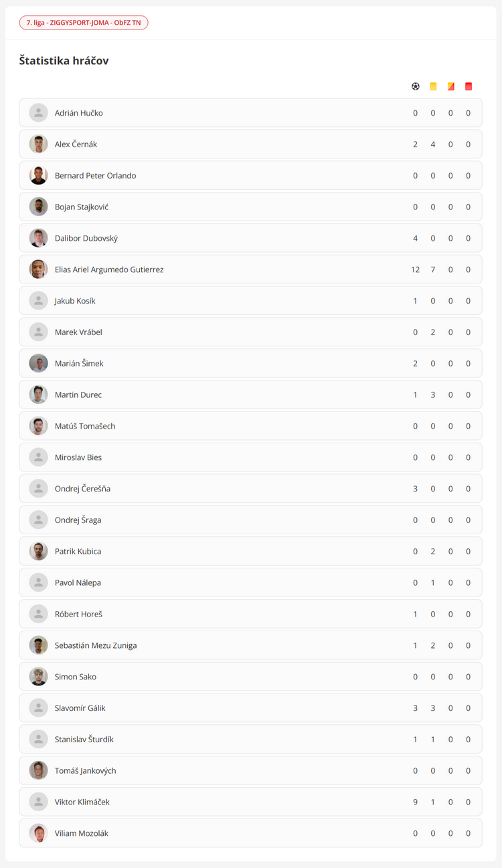The width and height of the screenshot is (502, 868).
Task: Open player Dalibor Dubovský's name link
Action: [x=86, y=239]
